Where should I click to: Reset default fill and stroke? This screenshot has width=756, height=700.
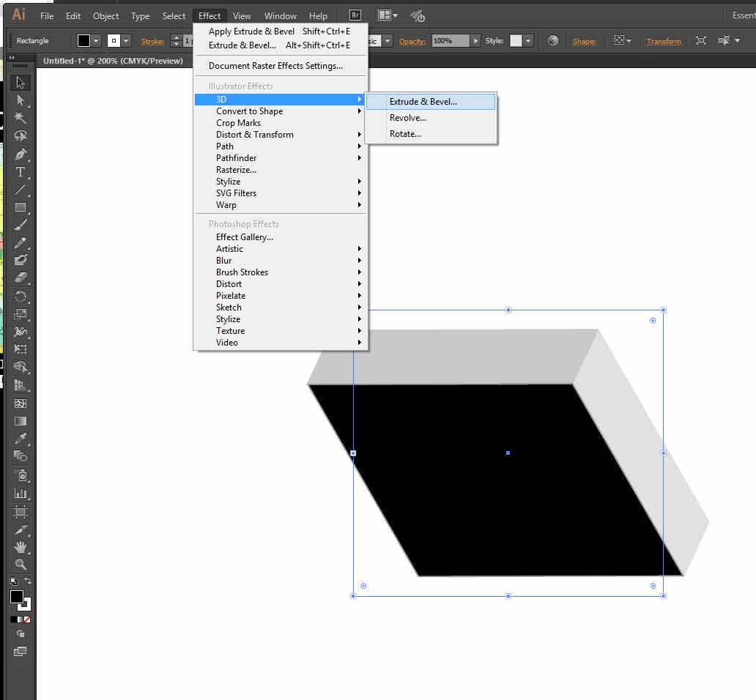(x=13, y=581)
